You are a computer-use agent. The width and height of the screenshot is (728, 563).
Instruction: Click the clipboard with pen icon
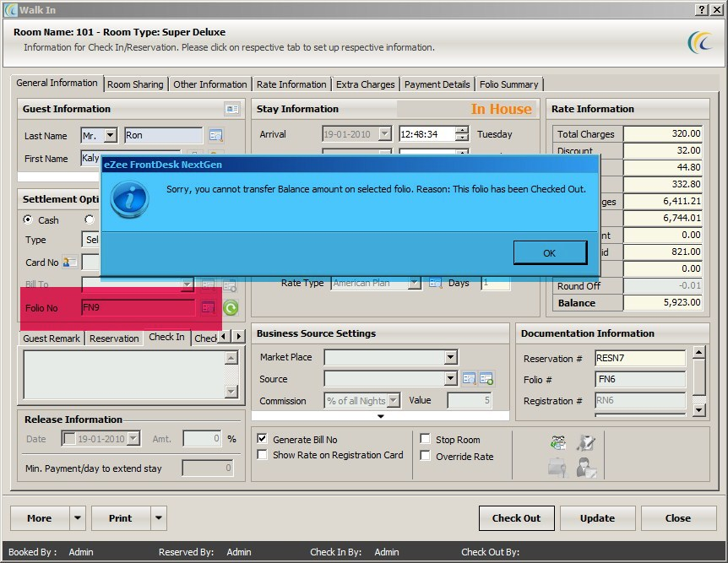tap(586, 443)
